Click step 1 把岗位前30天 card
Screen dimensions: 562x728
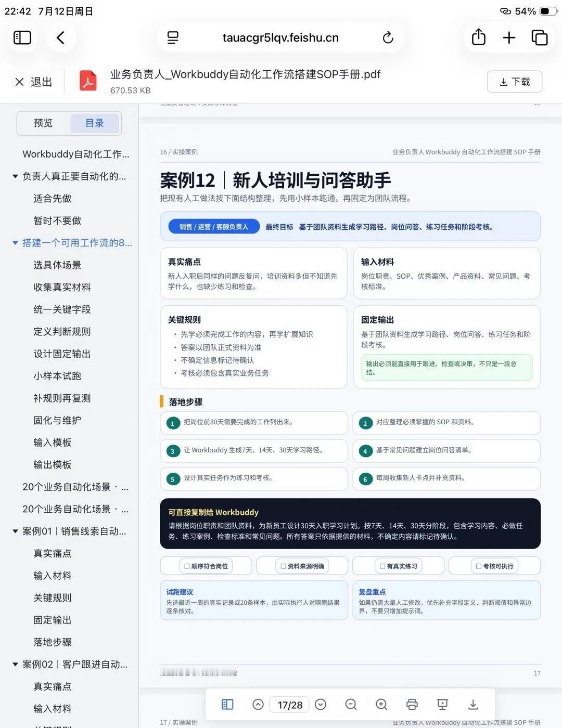click(x=254, y=423)
